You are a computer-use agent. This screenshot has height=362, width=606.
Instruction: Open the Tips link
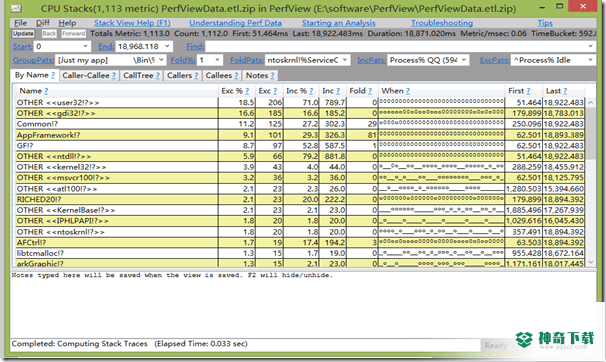click(x=545, y=23)
